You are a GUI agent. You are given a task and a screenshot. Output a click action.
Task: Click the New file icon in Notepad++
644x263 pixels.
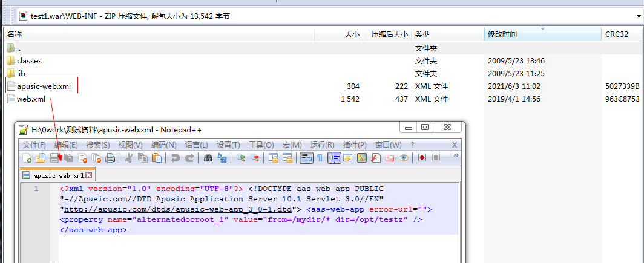27,158
